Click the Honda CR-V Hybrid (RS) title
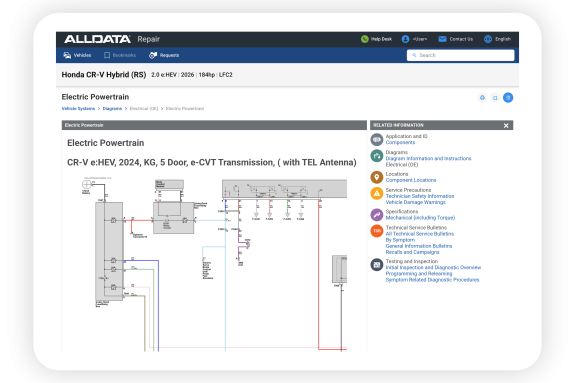 tap(104, 75)
